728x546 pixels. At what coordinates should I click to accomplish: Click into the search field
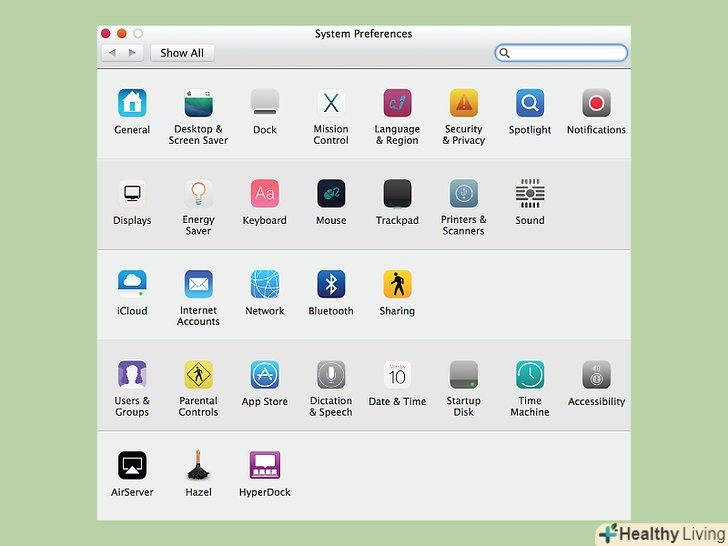tap(561, 53)
